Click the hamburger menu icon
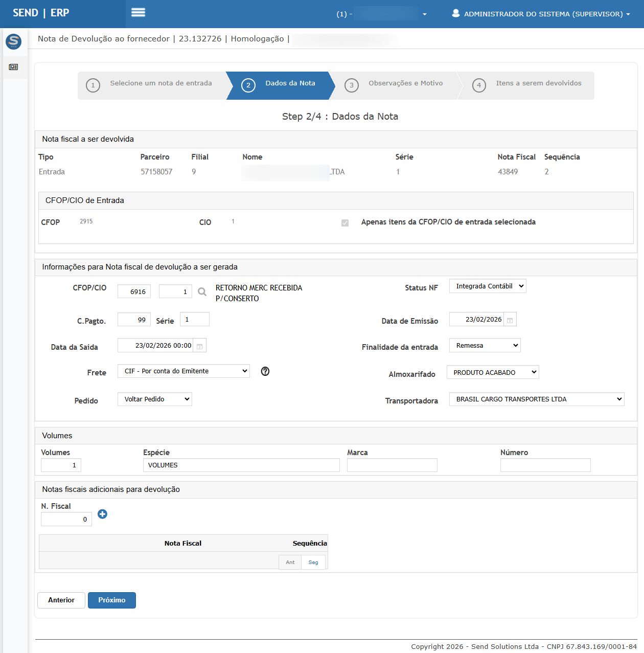Screen dimensions: 644x653 tap(138, 13)
